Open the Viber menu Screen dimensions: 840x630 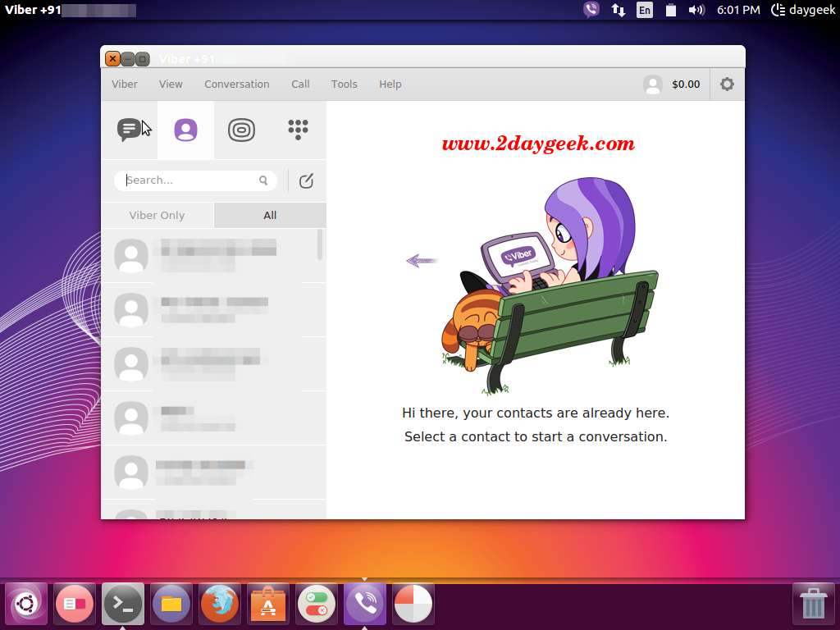[x=125, y=84]
